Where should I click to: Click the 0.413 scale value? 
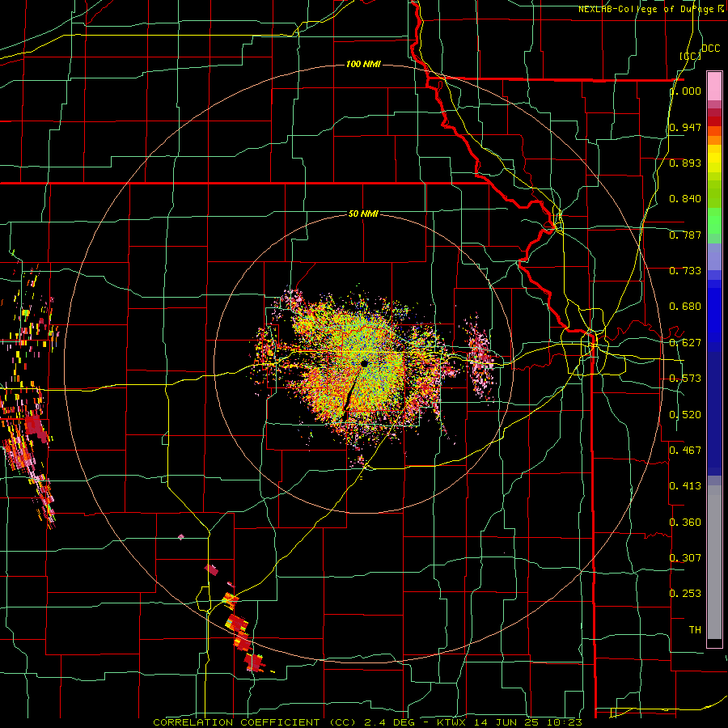point(685,486)
